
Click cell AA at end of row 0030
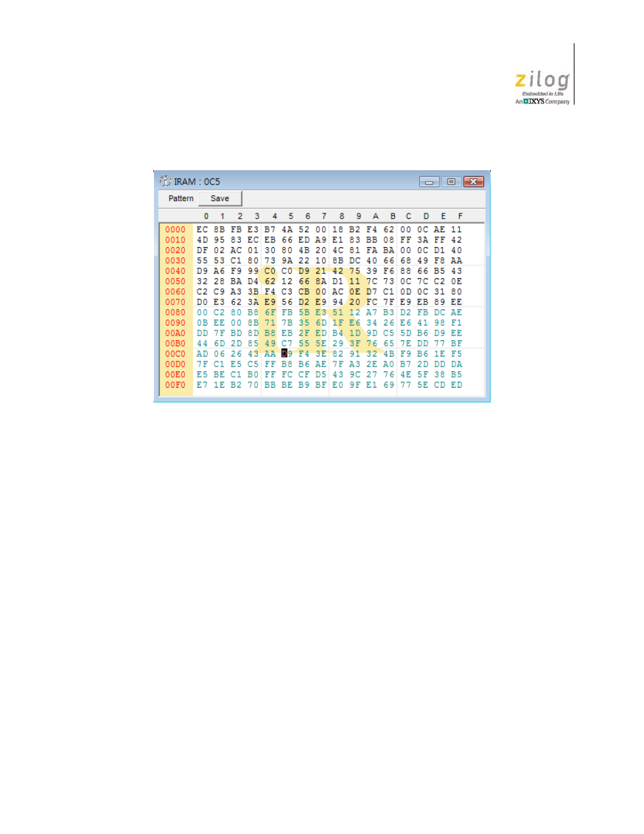pyautogui.click(x=456, y=261)
